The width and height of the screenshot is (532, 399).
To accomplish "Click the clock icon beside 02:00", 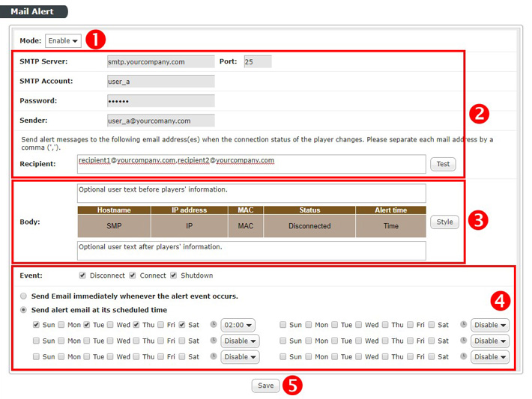I will [214, 324].
